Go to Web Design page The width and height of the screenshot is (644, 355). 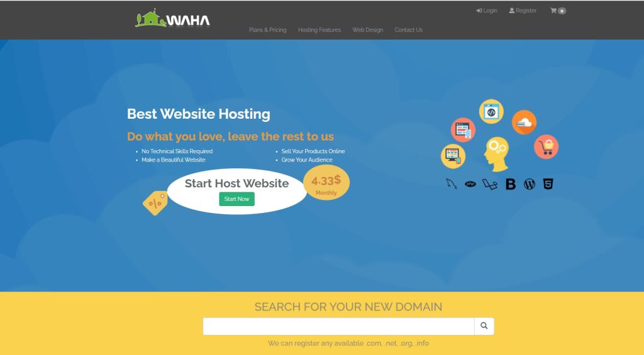[367, 30]
